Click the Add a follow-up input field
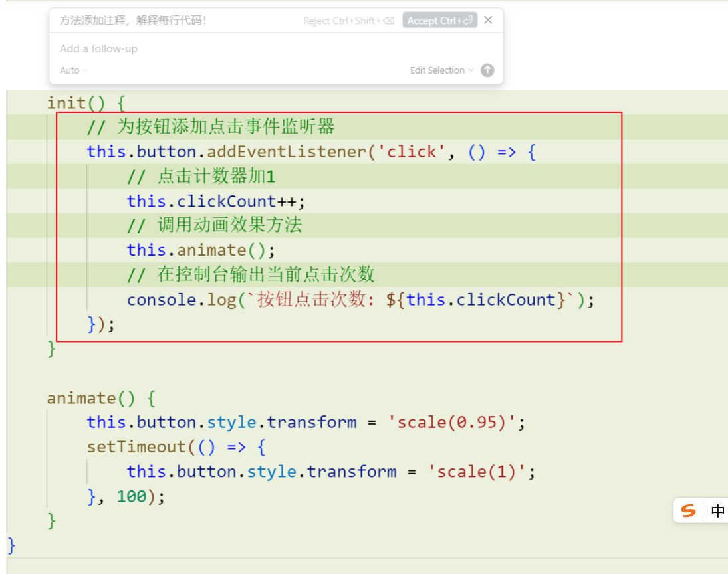The width and height of the screenshot is (728, 574). coord(276,48)
